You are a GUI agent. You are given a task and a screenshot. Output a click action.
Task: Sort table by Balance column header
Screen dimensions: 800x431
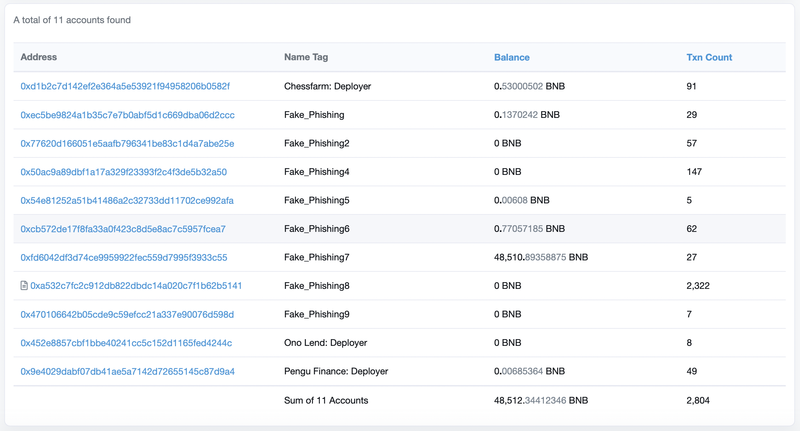coord(511,58)
